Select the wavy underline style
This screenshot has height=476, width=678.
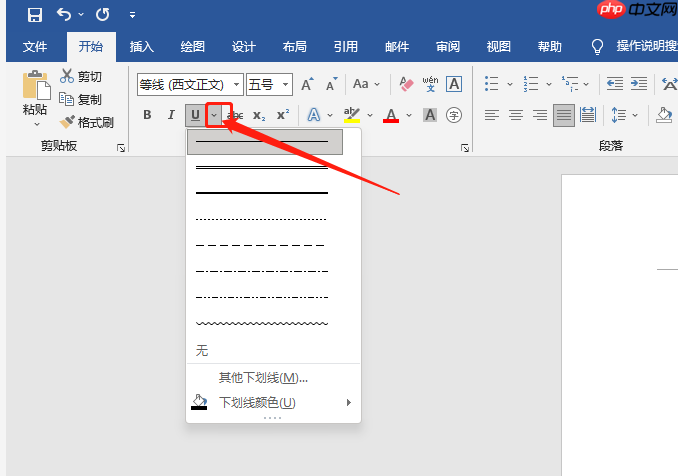pos(265,323)
